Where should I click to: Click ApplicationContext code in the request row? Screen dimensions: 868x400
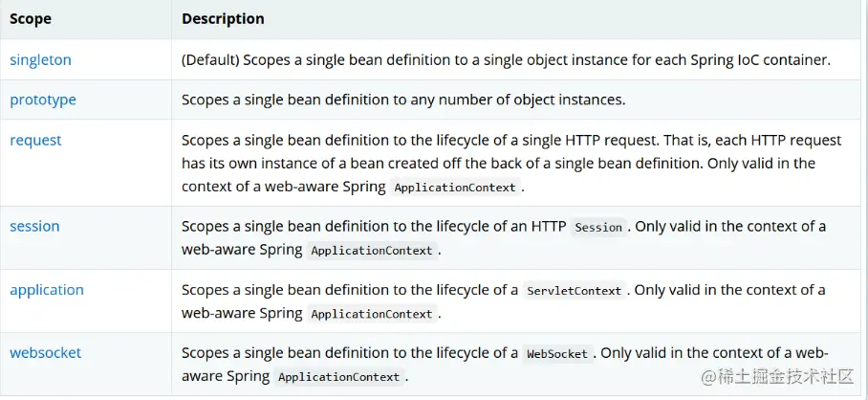pos(454,188)
